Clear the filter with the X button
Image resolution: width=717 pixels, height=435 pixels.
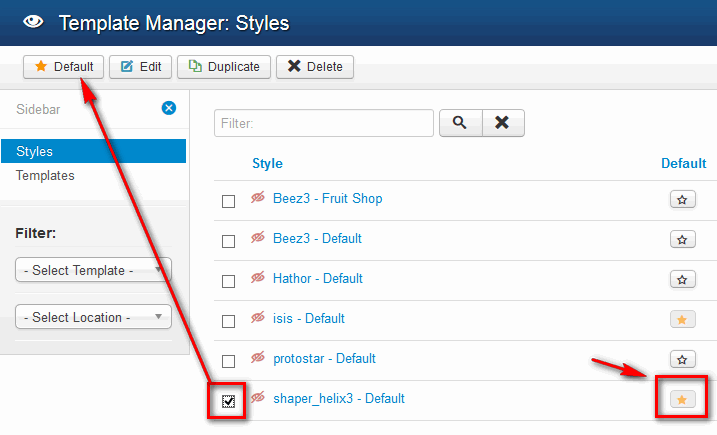(x=503, y=123)
